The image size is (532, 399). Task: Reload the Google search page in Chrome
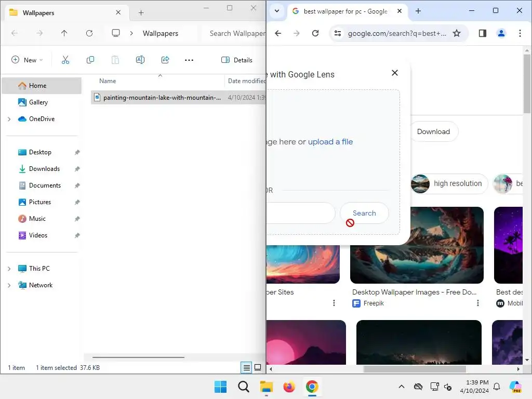pyautogui.click(x=315, y=33)
